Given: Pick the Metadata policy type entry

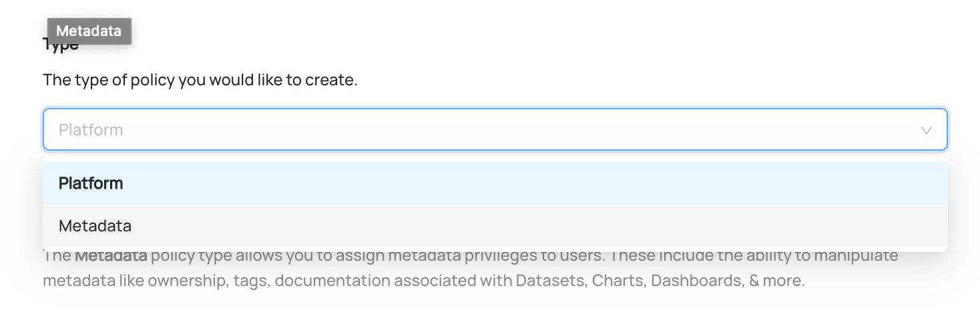Looking at the screenshot, I should [495, 226].
